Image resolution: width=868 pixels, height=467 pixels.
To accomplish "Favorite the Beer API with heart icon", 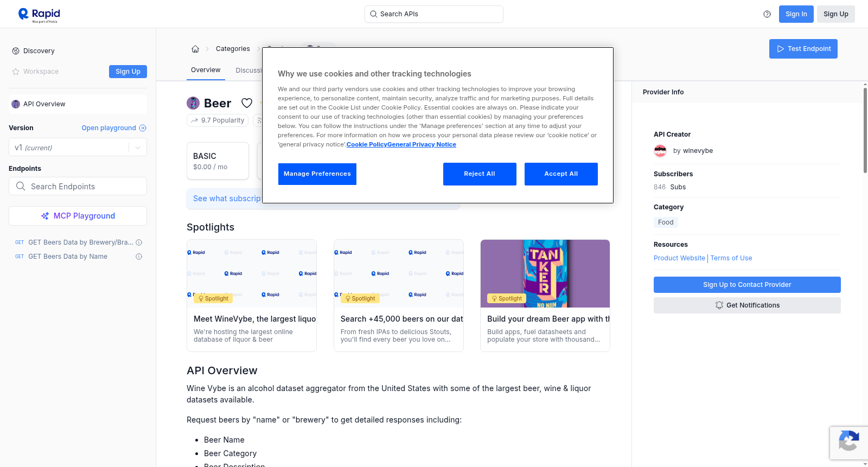I will pos(247,103).
